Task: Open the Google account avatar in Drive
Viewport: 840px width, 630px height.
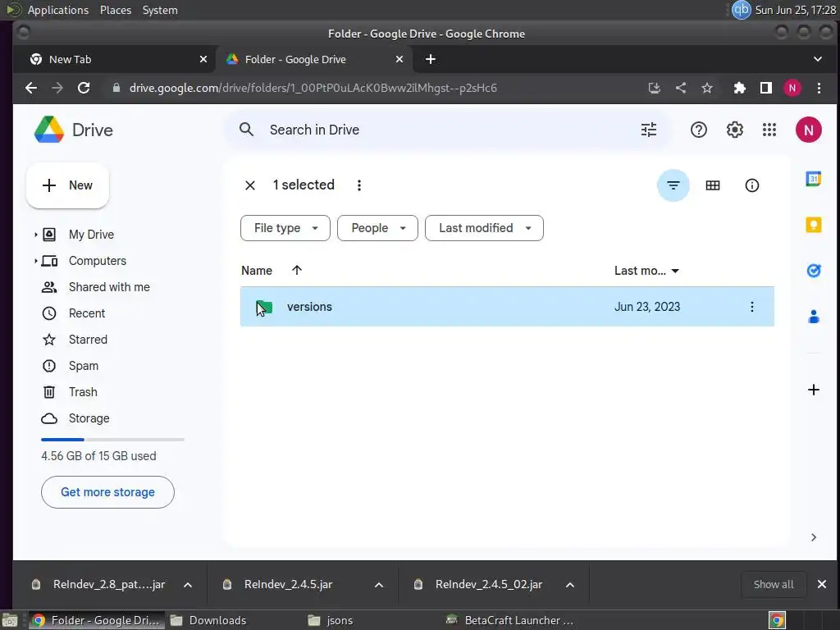Action: pyautogui.click(x=808, y=130)
